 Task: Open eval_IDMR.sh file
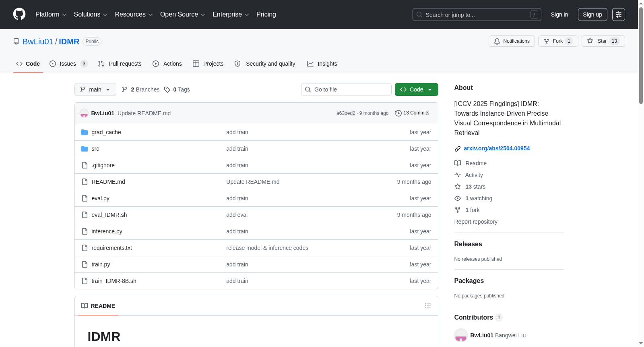click(109, 215)
